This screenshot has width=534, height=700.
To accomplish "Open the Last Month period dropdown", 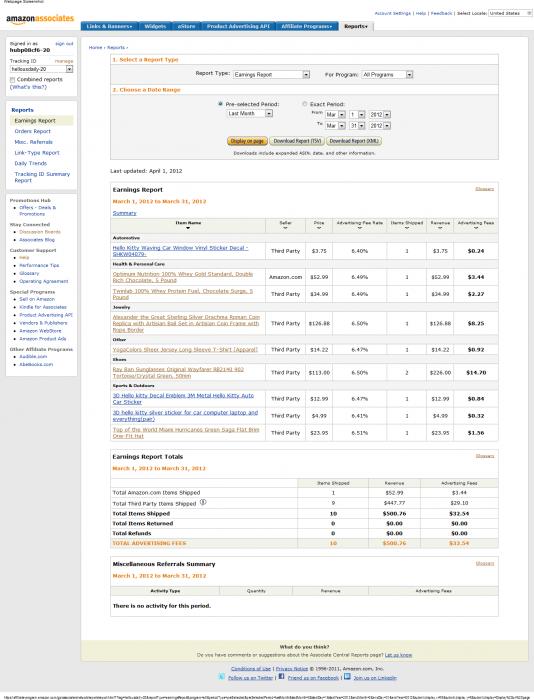I will point(250,113).
